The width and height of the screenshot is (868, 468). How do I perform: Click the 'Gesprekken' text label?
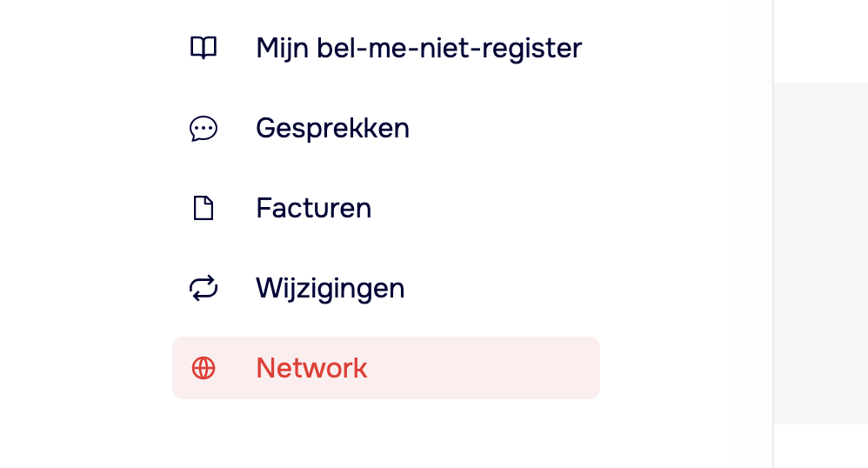click(x=332, y=129)
